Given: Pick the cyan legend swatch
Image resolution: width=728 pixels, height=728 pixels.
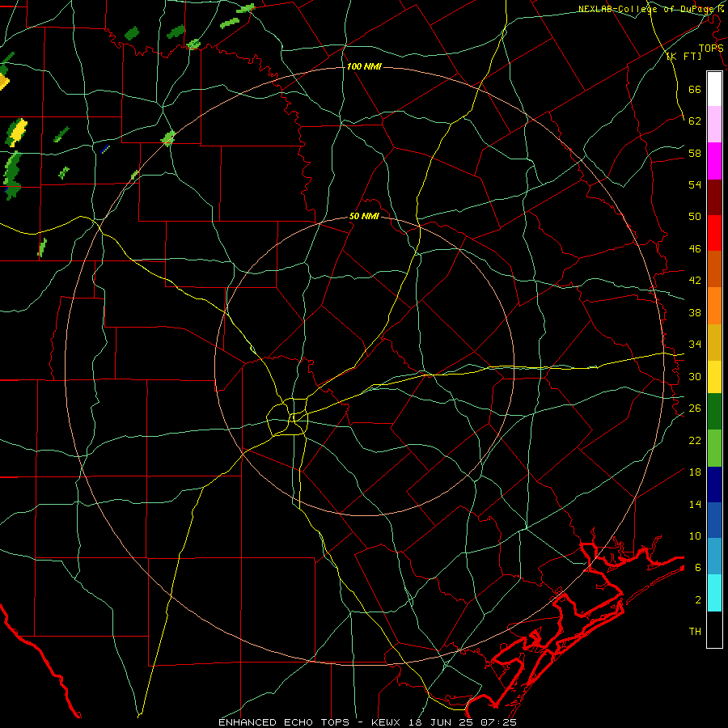Looking at the screenshot, I should click(714, 593).
